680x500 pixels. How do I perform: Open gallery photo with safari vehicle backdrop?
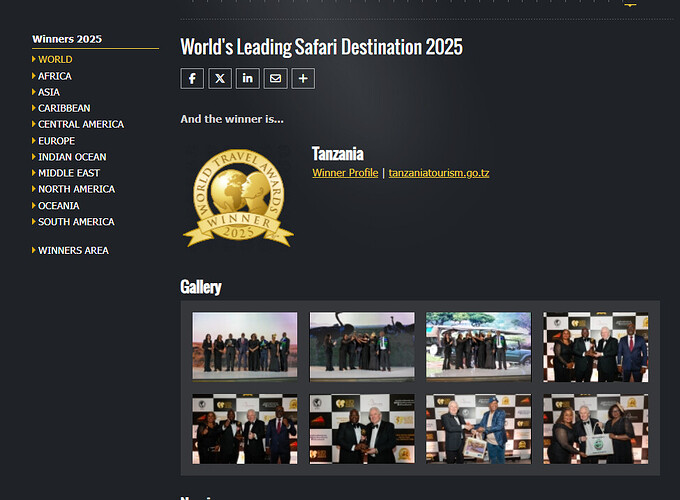(479, 347)
